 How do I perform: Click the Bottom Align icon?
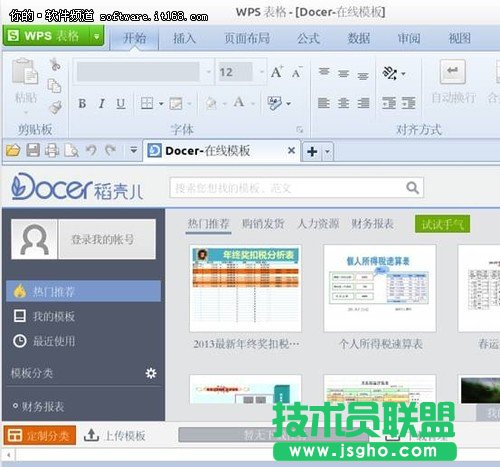(x=363, y=76)
